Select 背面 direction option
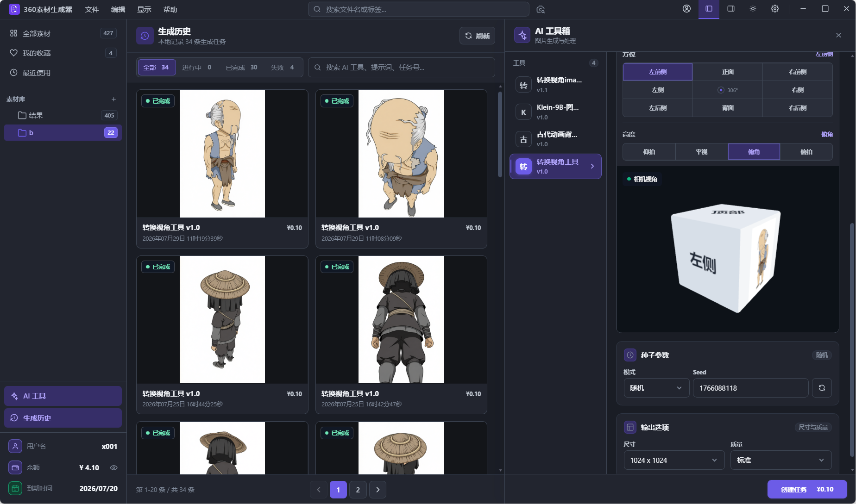The width and height of the screenshot is (856, 504). coord(728,108)
